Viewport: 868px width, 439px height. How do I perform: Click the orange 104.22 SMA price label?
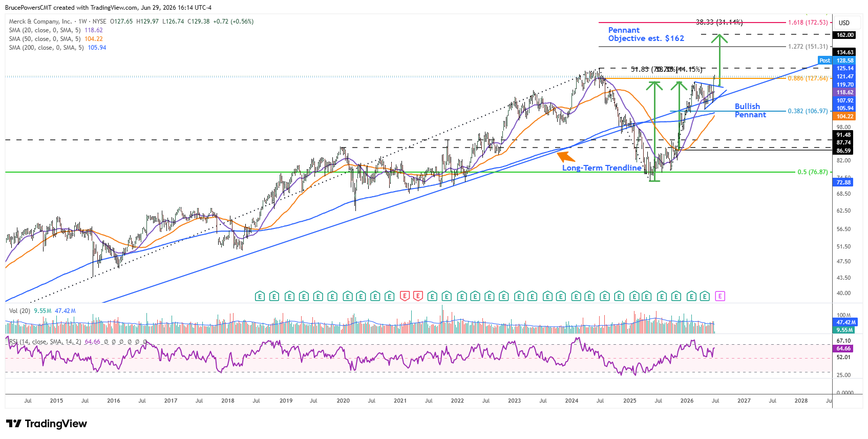pos(845,116)
